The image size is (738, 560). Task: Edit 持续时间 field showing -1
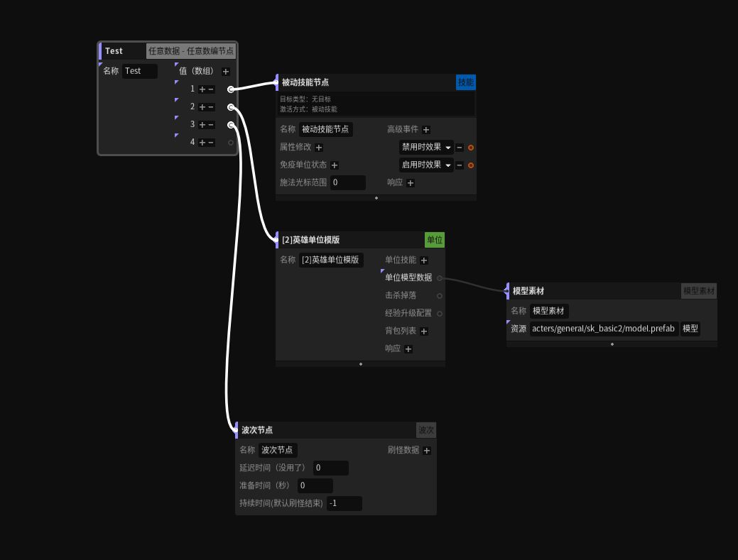[x=344, y=503]
